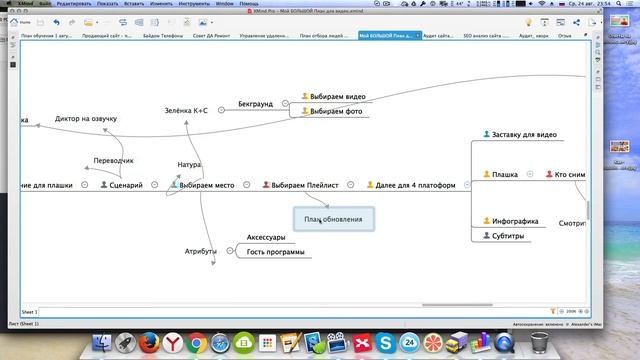This screenshot has height=360, width=640.
Task: Open the dropdown arrow beside the image icon
Action: pos(211,23)
